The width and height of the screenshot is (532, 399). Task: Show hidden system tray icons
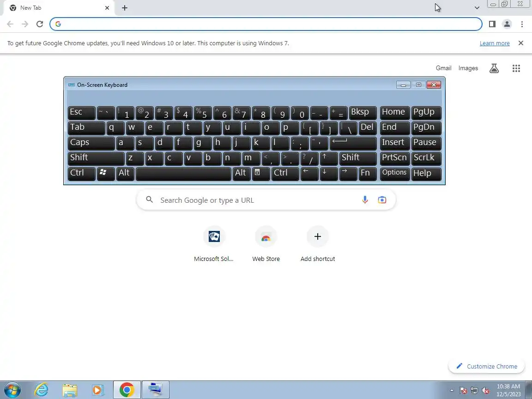tap(452, 390)
